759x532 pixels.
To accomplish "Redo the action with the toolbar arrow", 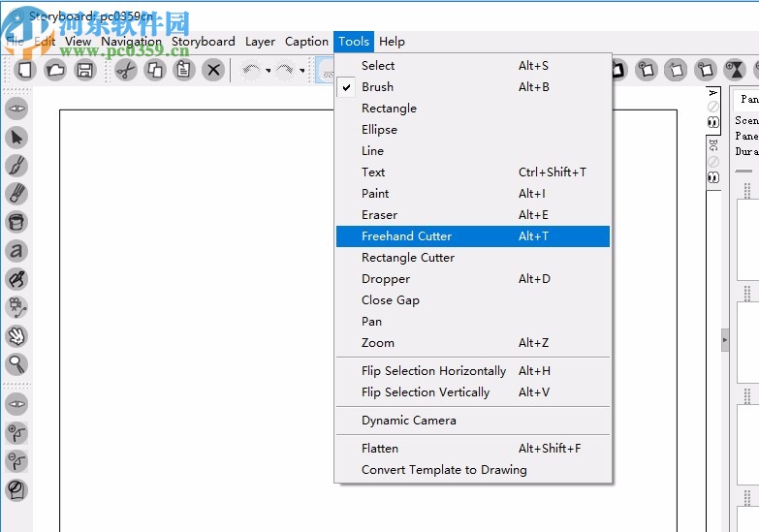I will point(285,70).
